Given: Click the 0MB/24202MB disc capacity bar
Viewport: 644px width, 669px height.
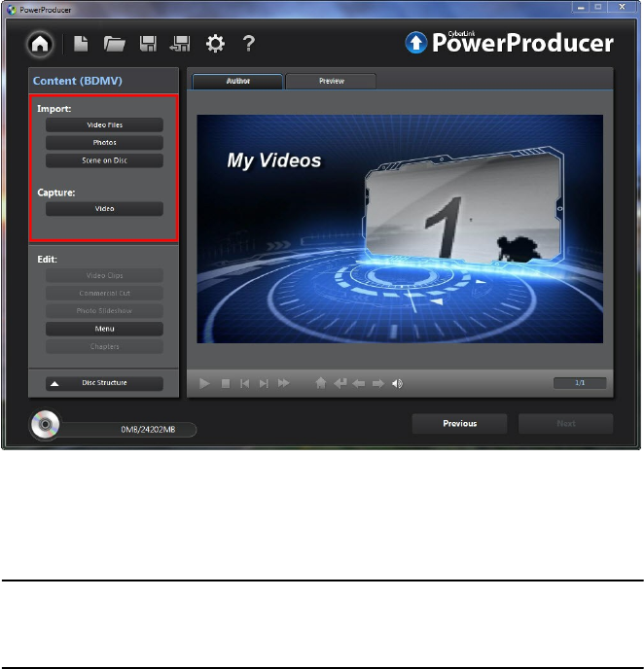Looking at the screenshot, I should tap(128, 429).
